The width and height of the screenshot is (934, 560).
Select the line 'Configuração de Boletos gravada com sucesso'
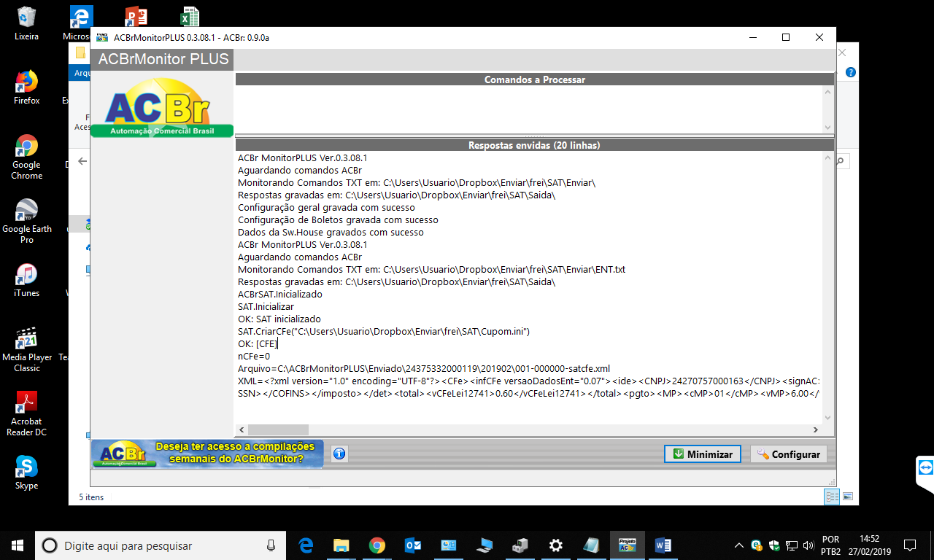coord(338,219)
